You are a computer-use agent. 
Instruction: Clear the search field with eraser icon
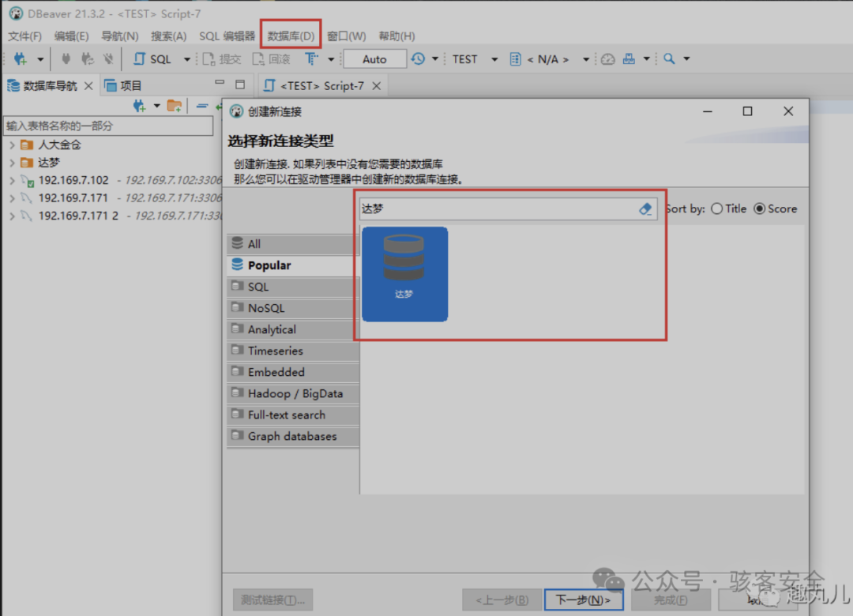click(645, 209)
